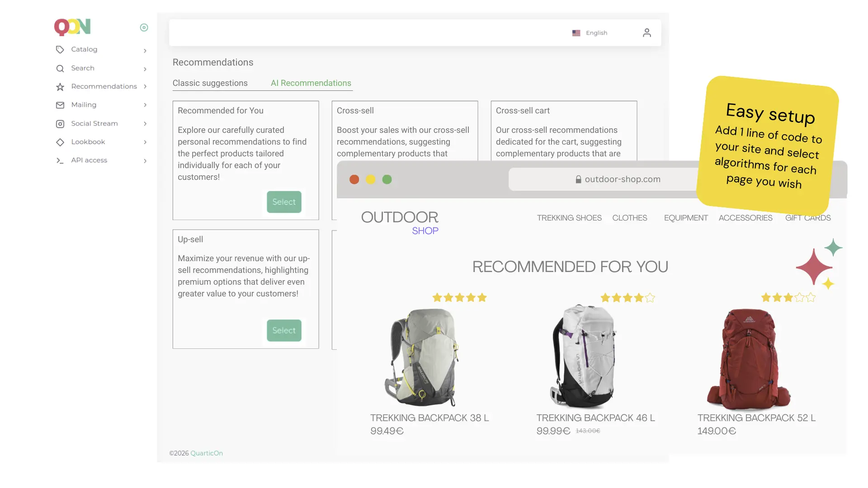Click the Social Stream Instagram icon
This screenshot has height=488, width=868.
(x=60, y=124)
